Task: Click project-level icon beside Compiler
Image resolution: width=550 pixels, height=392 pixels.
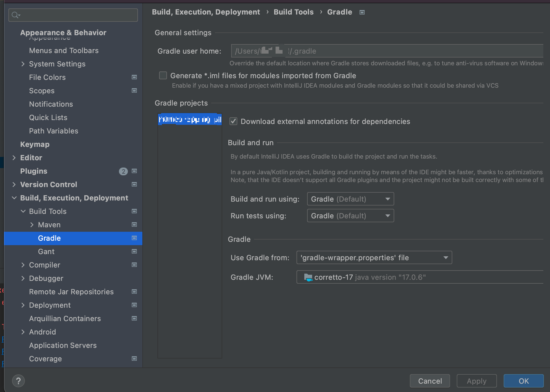Action: point(134,265)
